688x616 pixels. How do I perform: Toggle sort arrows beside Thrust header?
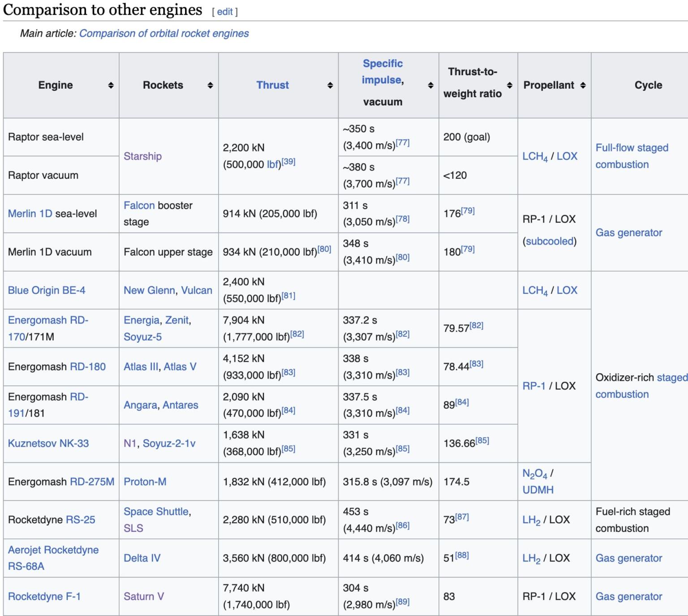point(330,85)
